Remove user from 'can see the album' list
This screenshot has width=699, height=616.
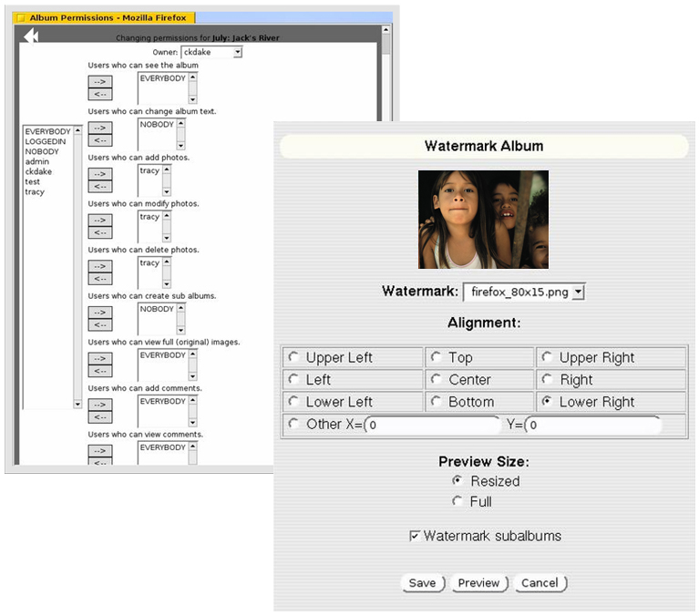(100, 94)
